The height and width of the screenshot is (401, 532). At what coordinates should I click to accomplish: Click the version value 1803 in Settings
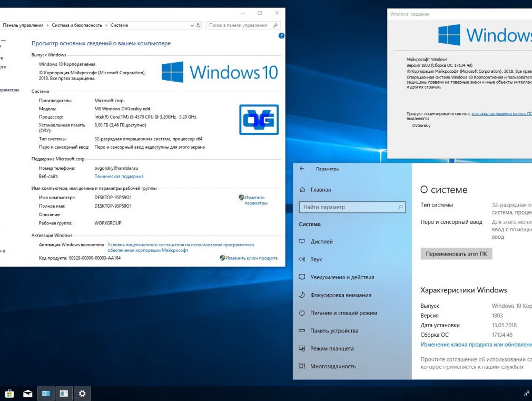(x=497, y=316)
